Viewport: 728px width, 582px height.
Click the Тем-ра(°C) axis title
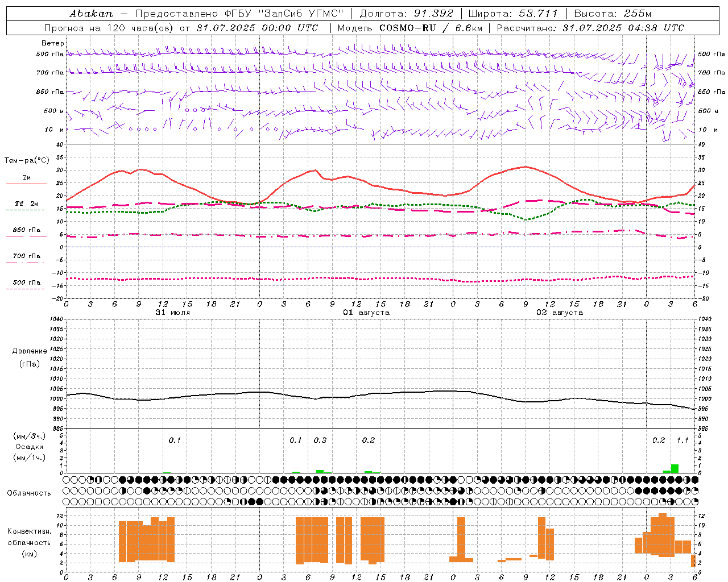[x=27, y=161]
